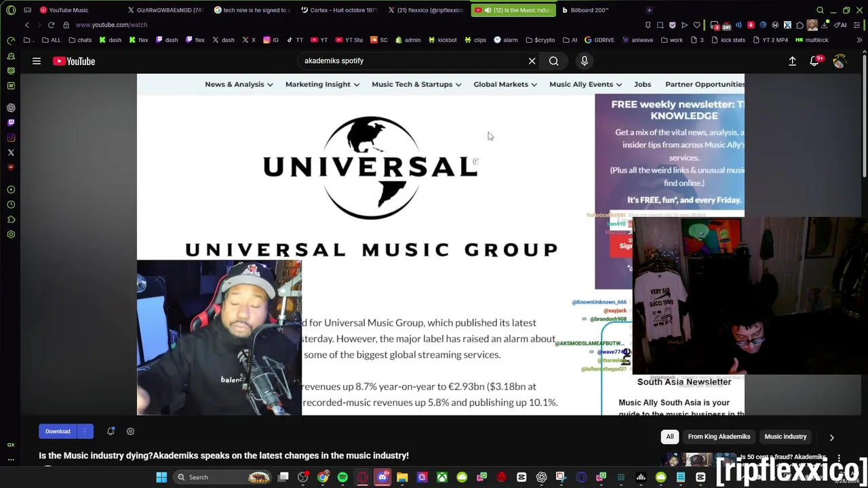Open the Twitch icon in the sidebar
The height and width of the screenshot is (488, 868).
[x=11, y=123]
